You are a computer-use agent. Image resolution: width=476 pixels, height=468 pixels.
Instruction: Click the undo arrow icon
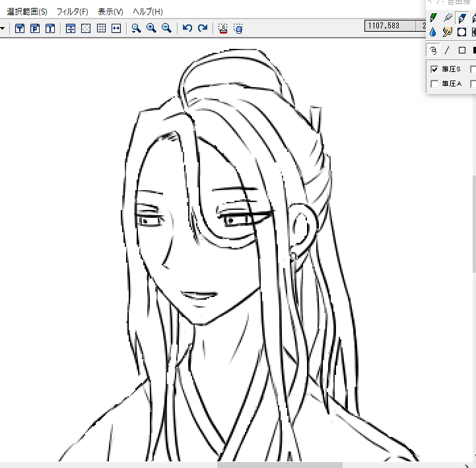click(187, 28)
